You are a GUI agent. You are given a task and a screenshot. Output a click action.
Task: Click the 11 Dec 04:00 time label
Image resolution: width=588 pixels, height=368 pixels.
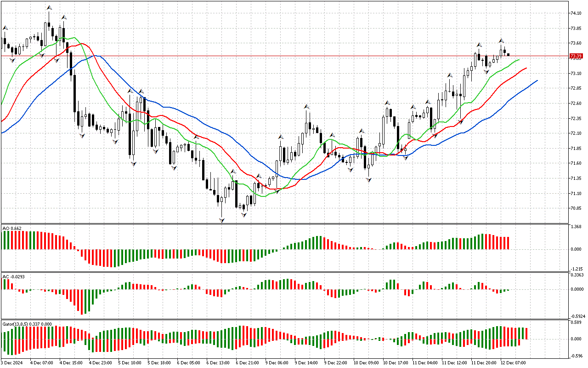(x=425, y=363)
